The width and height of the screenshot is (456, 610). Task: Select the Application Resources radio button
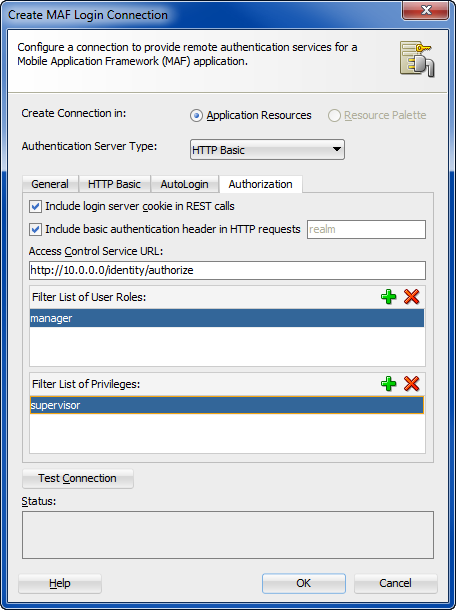click(196, 116)
